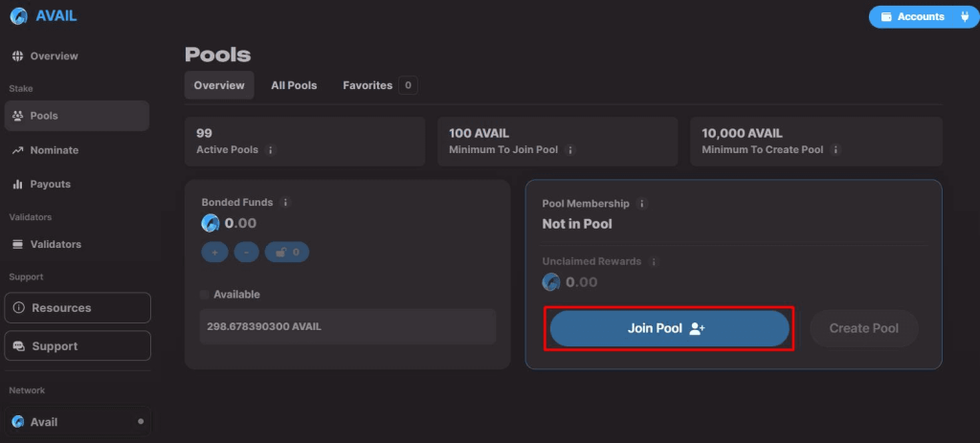The image size is (980, 443).
Task: Click the Payouts bar chart icon
Action: 17,185
